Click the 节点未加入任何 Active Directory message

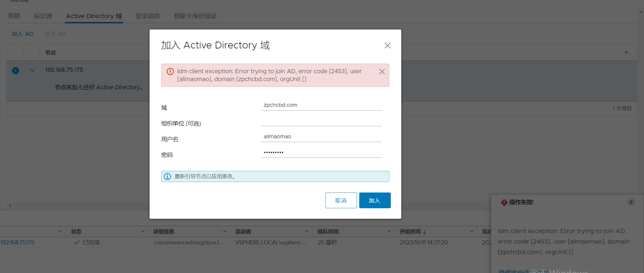click(98, 87)
